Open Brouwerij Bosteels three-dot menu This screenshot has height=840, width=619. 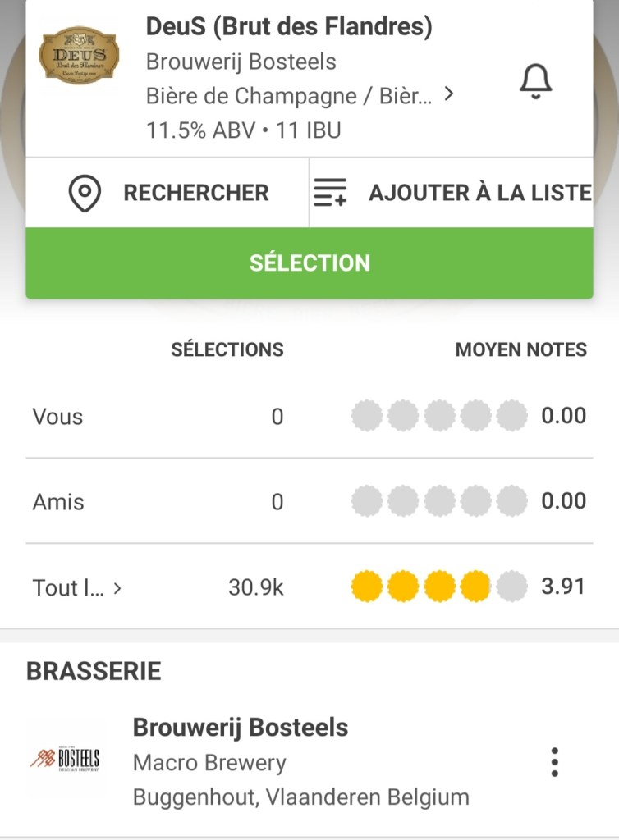555,762
